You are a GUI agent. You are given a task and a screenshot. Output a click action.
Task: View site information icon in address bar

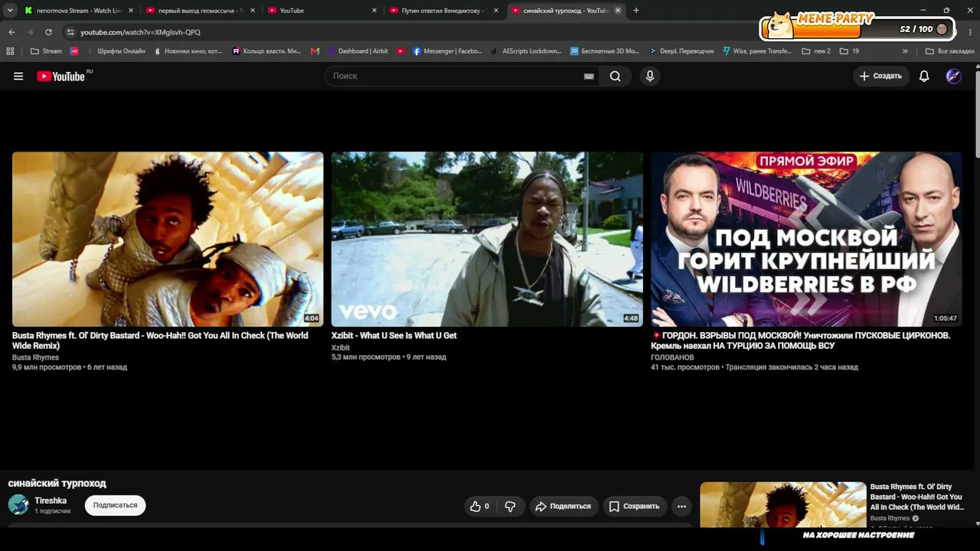tap(70, 32)
